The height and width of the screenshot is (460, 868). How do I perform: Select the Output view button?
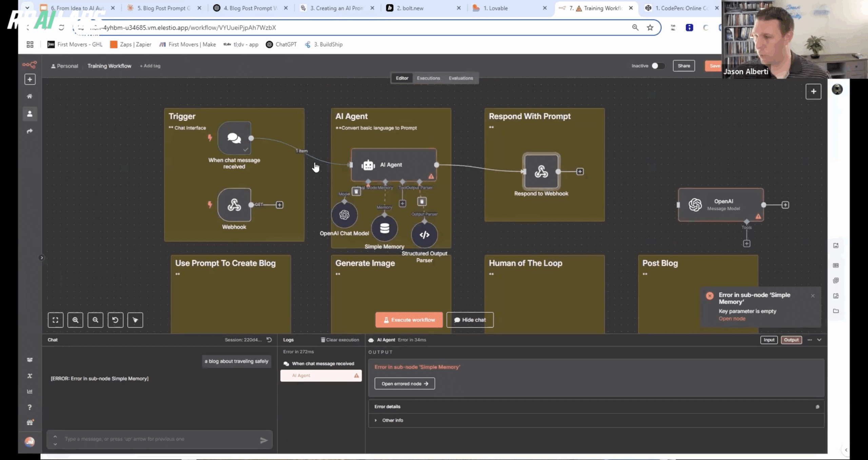pos(791,340)
